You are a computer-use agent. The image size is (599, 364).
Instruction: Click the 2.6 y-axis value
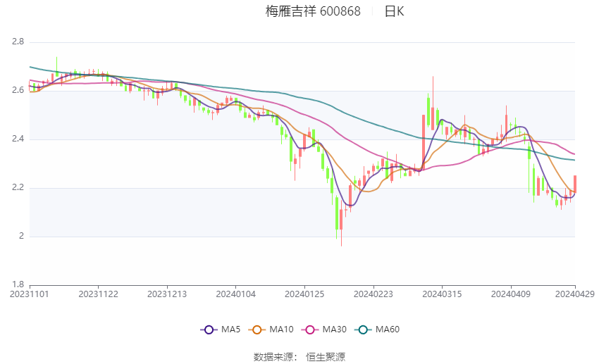pos(18,90)
